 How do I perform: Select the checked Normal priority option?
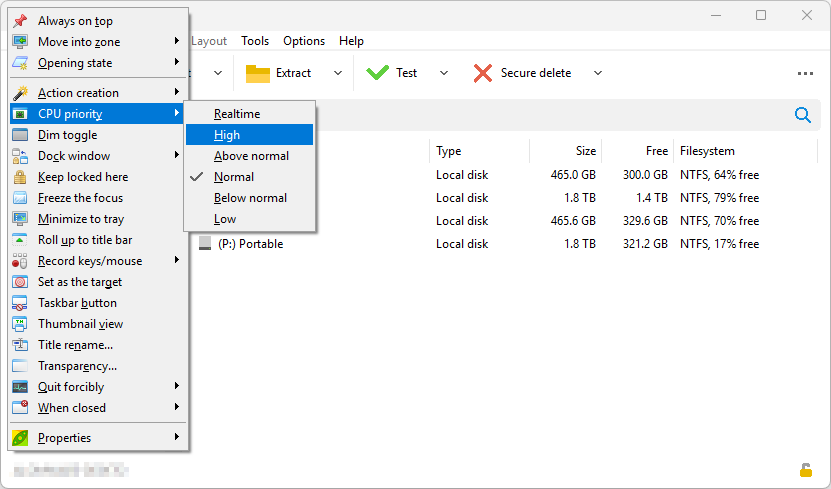tap(233, 177)
